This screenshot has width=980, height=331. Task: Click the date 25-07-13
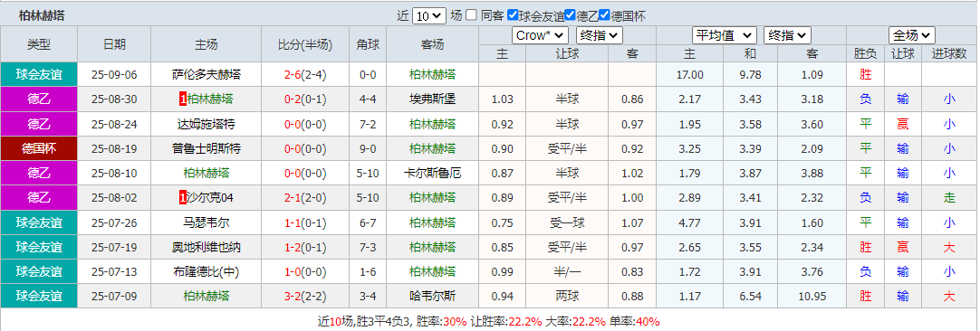coord(114,272)
